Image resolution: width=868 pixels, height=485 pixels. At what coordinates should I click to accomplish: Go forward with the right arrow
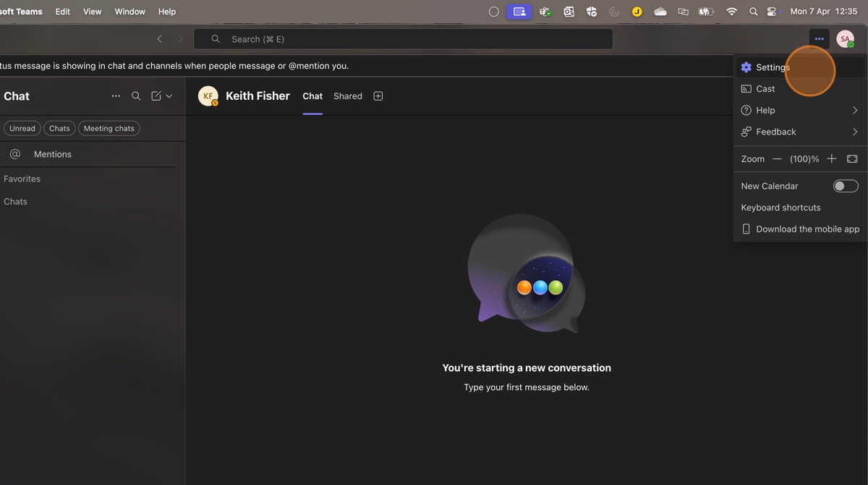pyautogui.click(x=180, y=39)
